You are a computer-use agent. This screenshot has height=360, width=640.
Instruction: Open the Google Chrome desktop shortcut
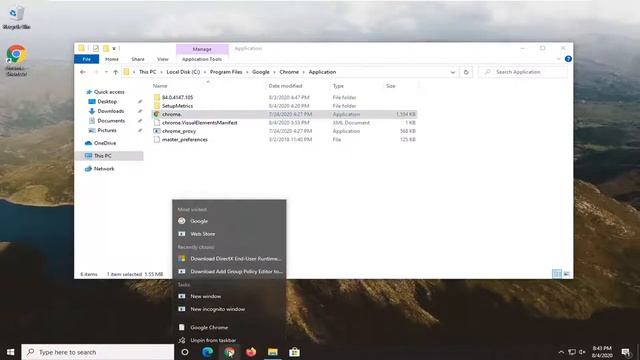(x=16, y=60)
